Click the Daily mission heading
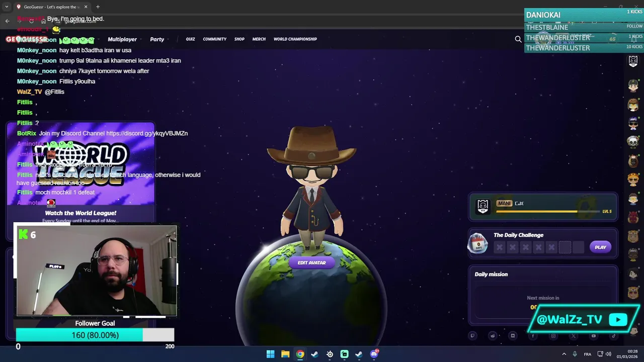Screen dimensions: 644x362 coord(491,274)
